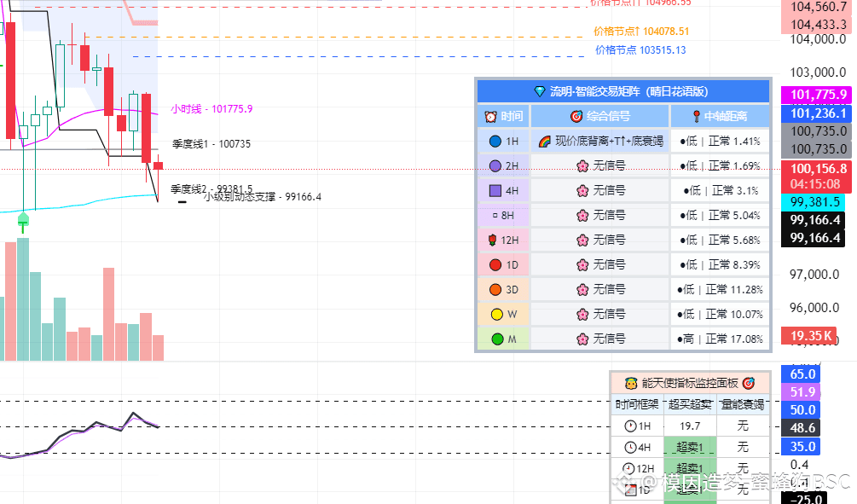Click the 季度线1 - 100735 line label
This screenshot has height=504, width=857.
pyautogui.click(x=211, y=144)
